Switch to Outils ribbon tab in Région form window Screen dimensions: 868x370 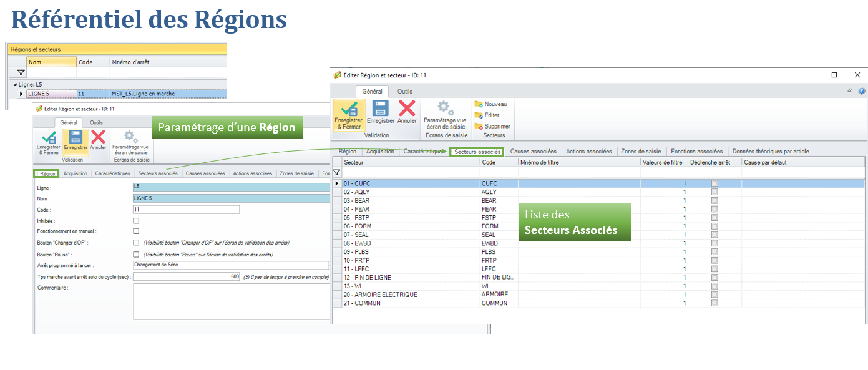pyautogui.click(x=96, y=123)
